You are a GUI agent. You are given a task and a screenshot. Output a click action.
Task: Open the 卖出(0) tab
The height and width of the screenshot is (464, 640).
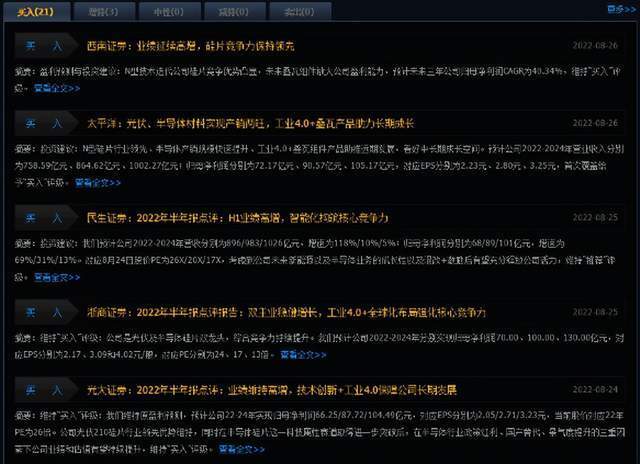(x=299, y=11)
